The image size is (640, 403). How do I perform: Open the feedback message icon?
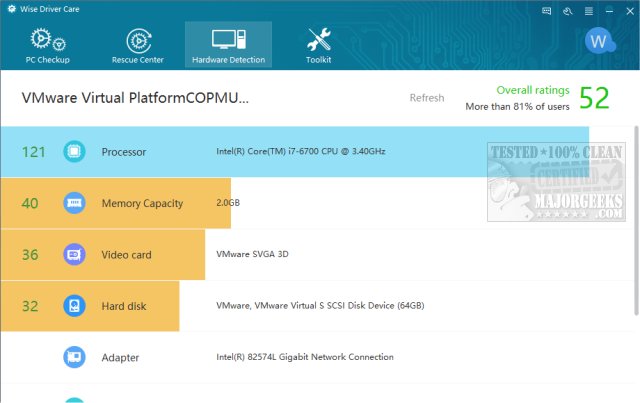pyautogui.click(x=547, y=11)
